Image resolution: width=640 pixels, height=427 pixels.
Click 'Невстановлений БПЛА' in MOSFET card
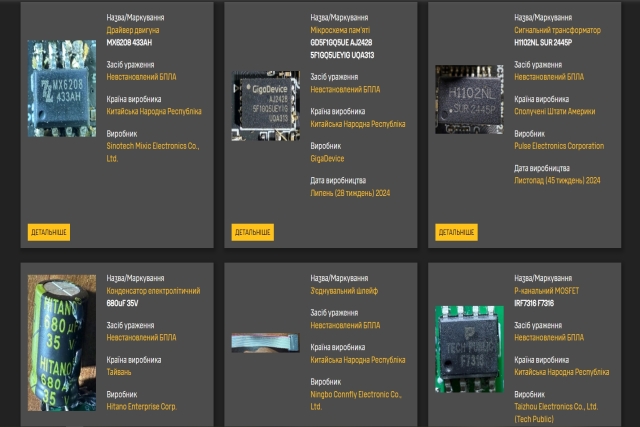(549, 338)
